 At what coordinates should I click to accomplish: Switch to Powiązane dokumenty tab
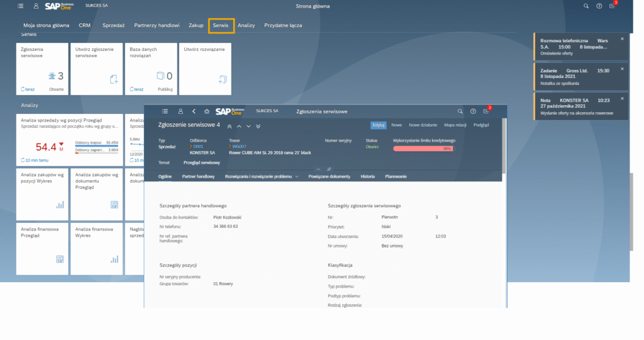tap(330, 177)
